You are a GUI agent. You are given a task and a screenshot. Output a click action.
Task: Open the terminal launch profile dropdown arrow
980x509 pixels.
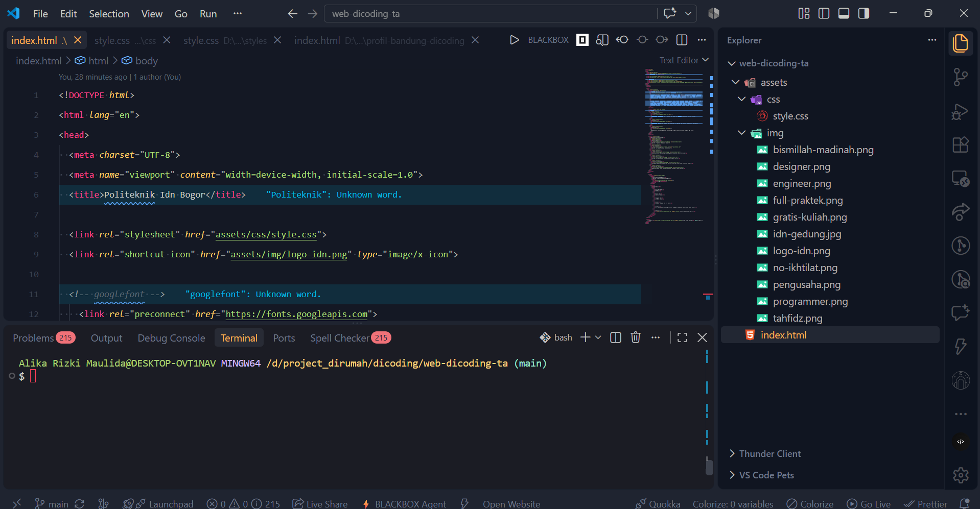pyautogui.click(x=598, y=337)
